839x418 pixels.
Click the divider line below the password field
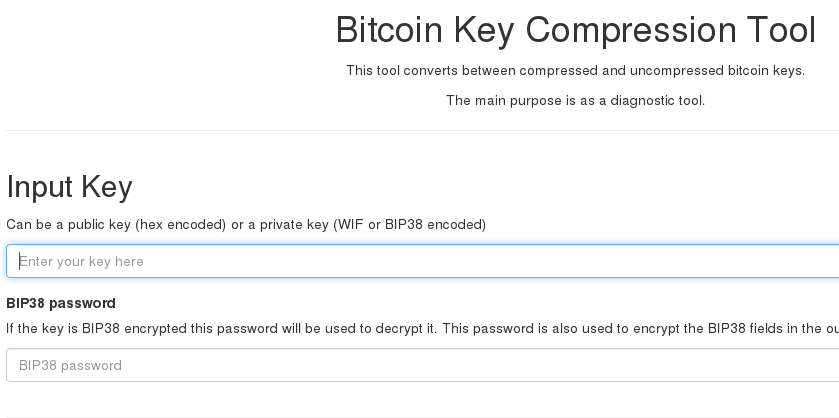point(422,416)
